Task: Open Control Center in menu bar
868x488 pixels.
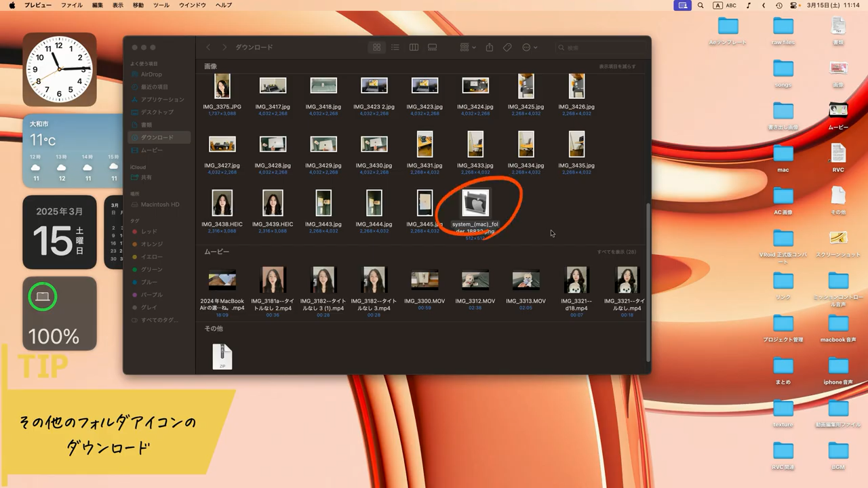Action: coord(794,5)
